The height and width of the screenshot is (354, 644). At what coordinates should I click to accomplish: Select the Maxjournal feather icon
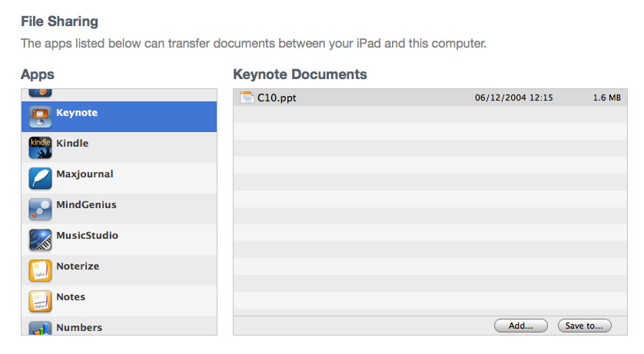coord(40,178)
